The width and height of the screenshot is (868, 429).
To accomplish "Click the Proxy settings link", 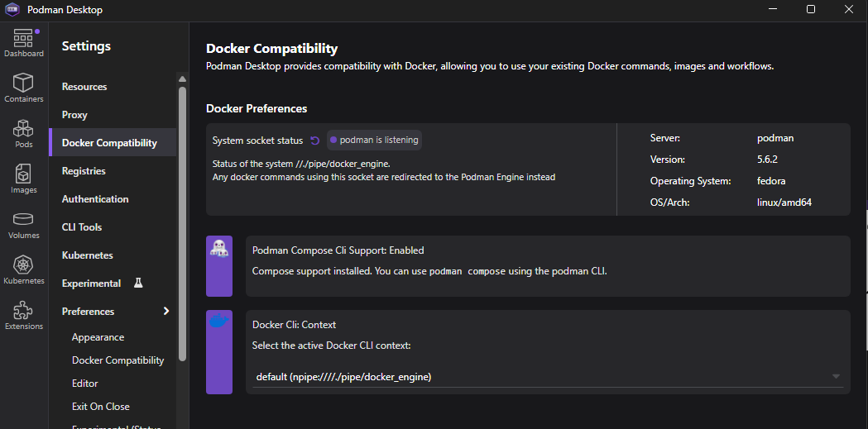I will 74,115.
